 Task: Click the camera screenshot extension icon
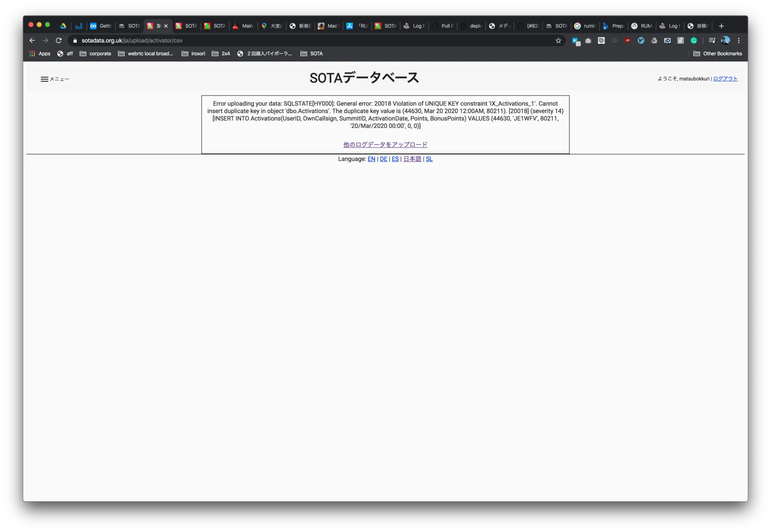point(588,41)
